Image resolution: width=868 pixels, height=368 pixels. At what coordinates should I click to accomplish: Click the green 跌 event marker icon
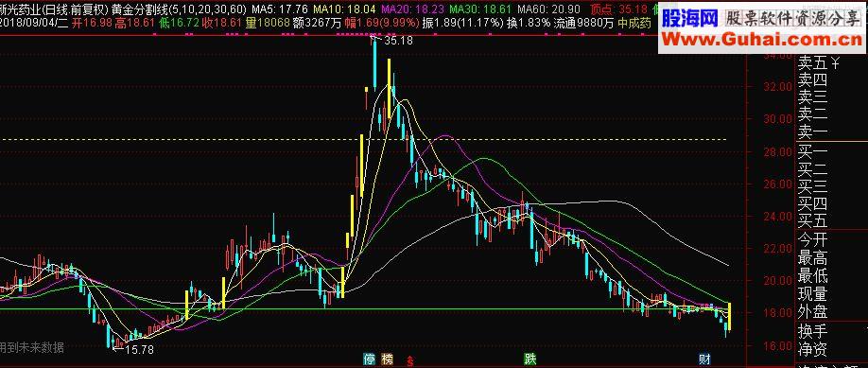tap(530, 359)
